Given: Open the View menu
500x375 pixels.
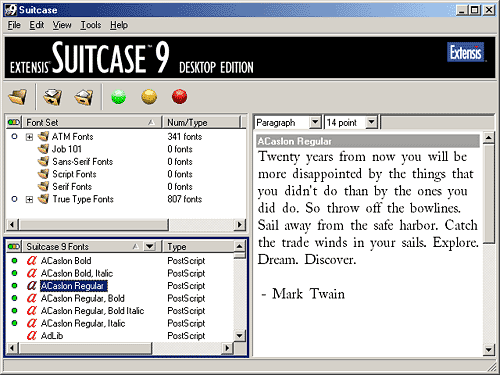Looking at the screenshot, I should pyautogui.click(x=62, y=25).
